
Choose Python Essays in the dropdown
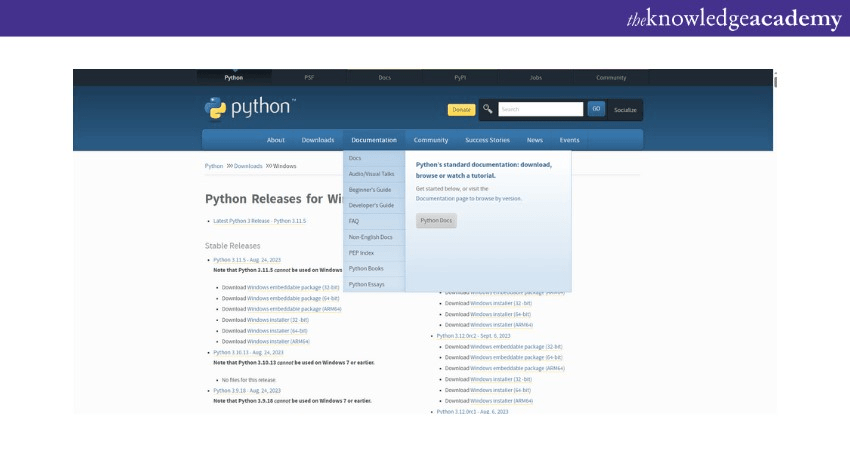click(x=374, y=284)
